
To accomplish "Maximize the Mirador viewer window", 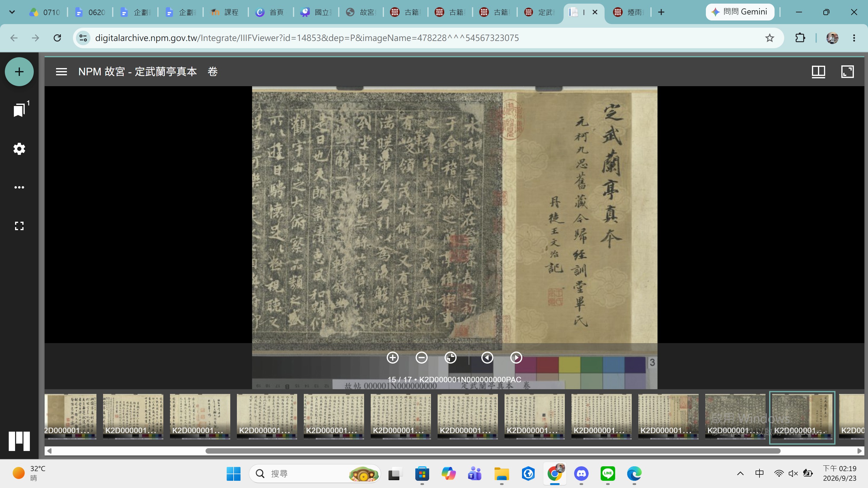I will coord(848,72).
